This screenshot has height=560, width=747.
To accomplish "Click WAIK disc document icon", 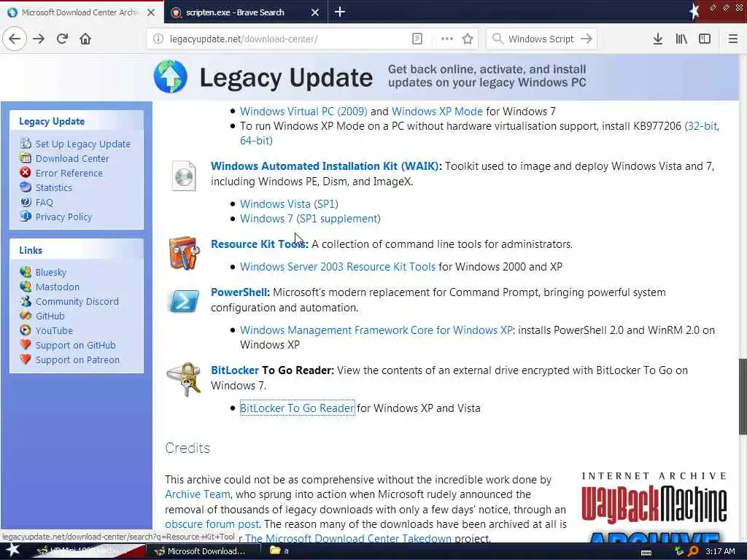I will point(184,176).
